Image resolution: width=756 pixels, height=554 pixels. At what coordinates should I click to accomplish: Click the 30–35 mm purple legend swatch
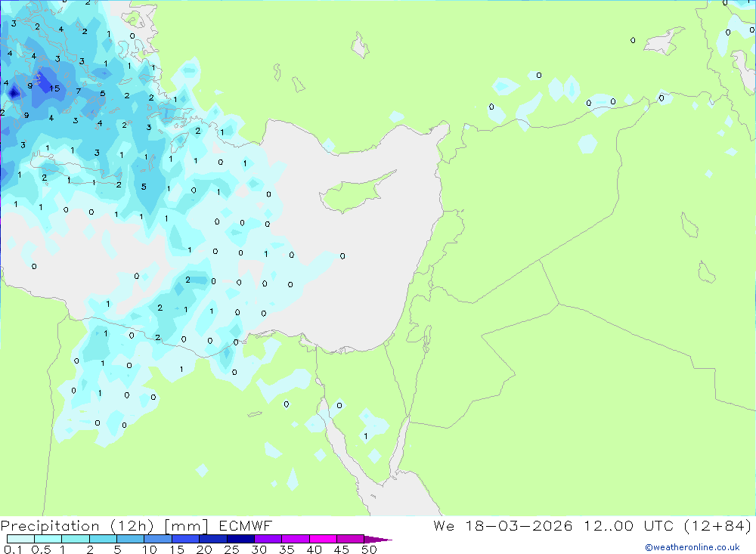(268, 539)
